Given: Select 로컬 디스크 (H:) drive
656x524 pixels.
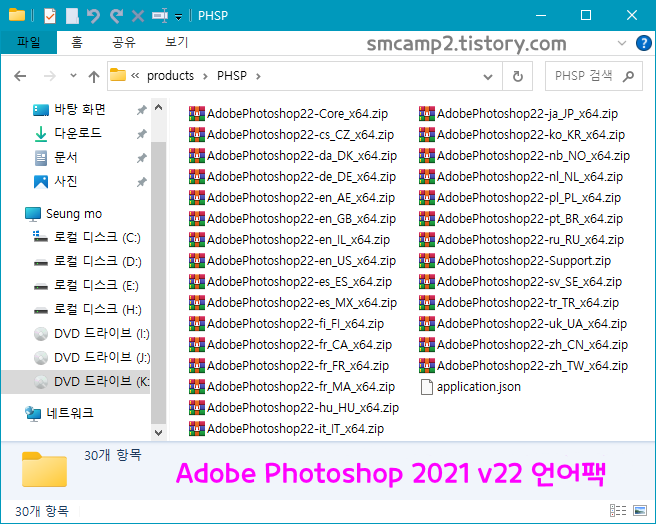Looking at the screenshot, I should coord(98,309).
